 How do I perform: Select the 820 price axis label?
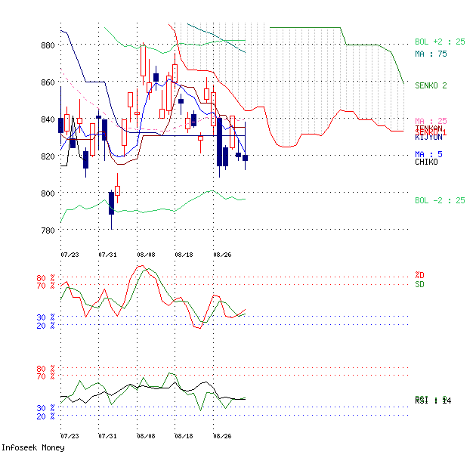48,156
